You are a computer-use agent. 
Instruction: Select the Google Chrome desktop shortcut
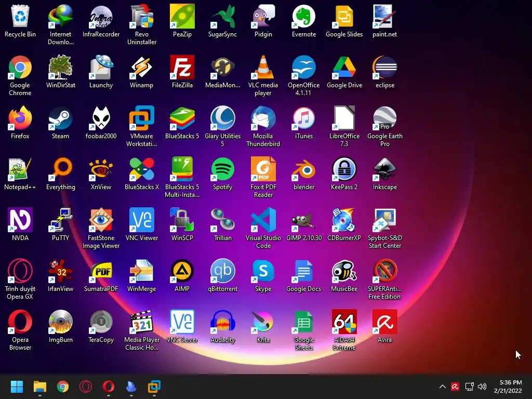click(20, 67)
